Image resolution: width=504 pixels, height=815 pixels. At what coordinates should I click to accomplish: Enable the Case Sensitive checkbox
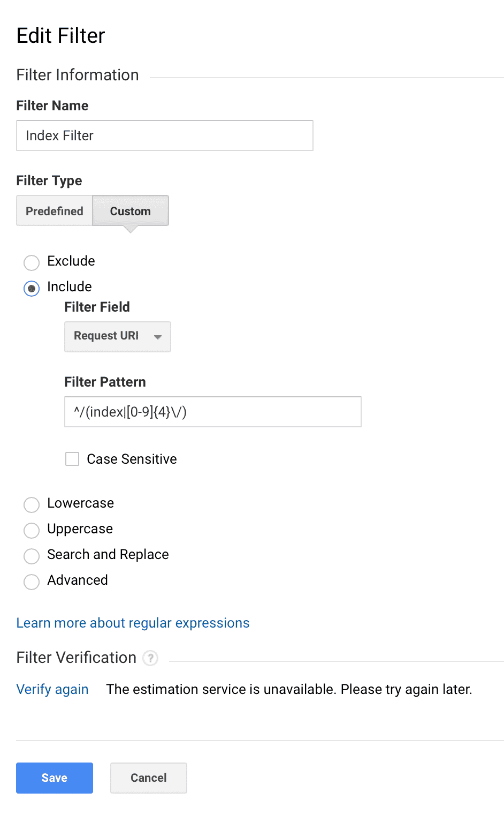point(72,459)
